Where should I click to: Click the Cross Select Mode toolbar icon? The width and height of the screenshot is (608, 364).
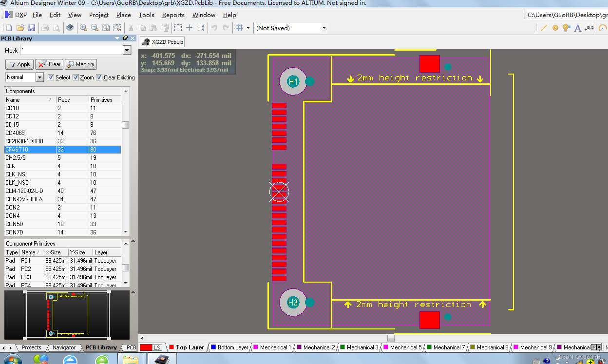click(201, 28)
